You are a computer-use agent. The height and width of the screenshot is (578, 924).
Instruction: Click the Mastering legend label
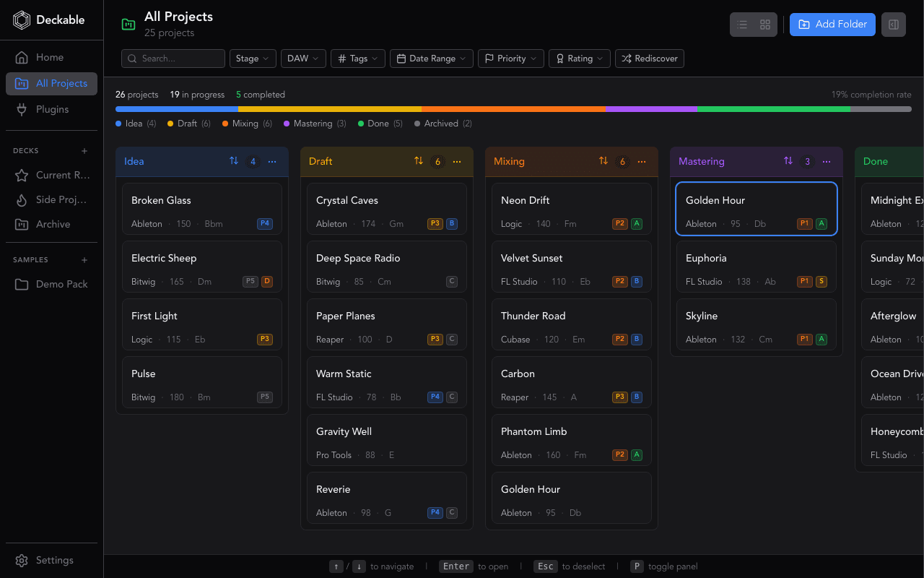tap(313, 124)
